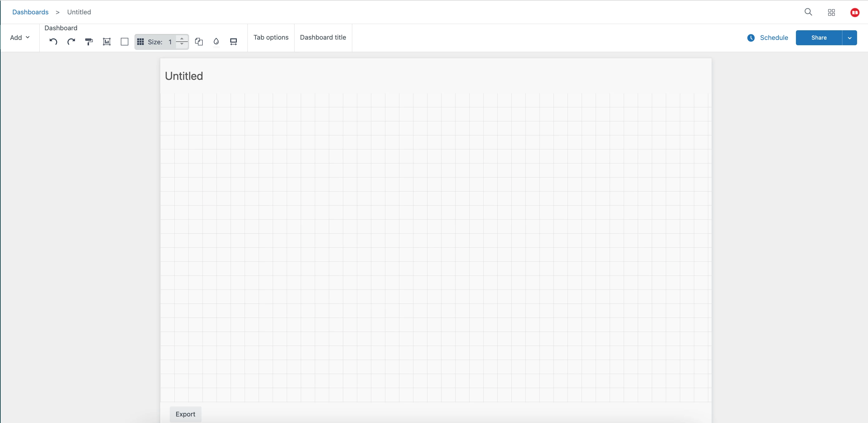Open the apps grid icon
The height and width of the screenshot is (423, 868).
(831, 12)
